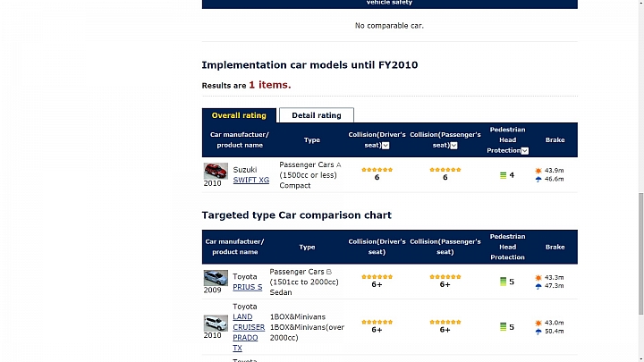Screen dimensions: 644x362
Task: Open the SWIFT XG link
Action: 251,181
